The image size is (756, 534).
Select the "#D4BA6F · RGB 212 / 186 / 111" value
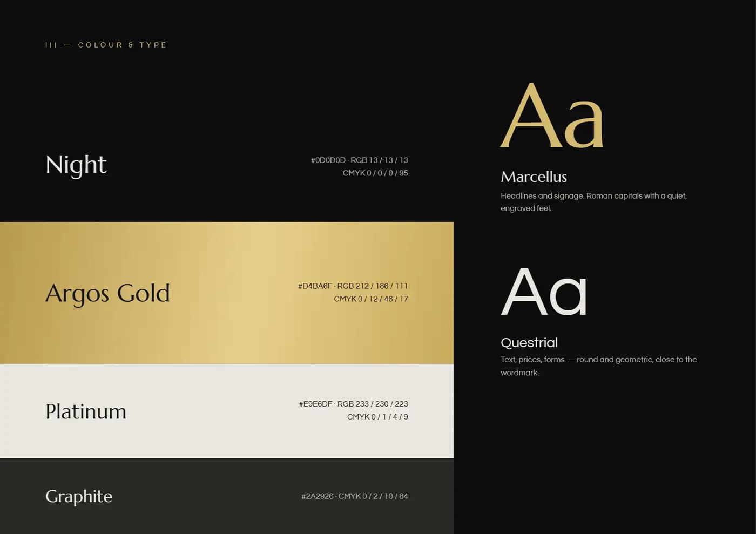(353, 286)
